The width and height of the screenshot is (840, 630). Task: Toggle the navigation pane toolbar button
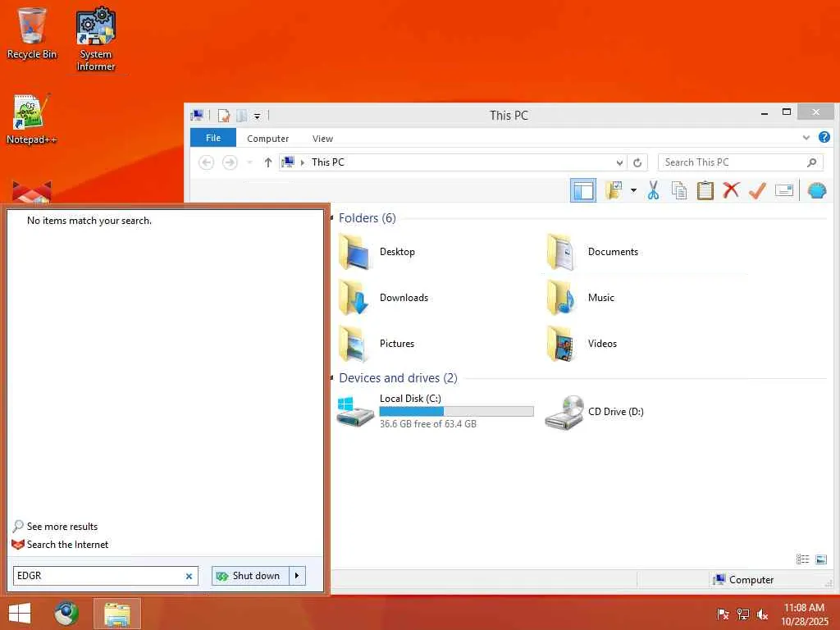click(583, 190)
